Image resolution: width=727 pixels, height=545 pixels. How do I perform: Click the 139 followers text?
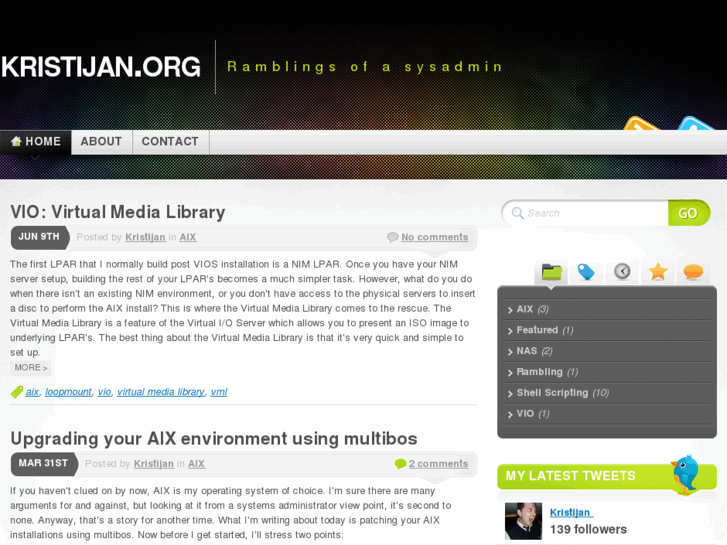click(x=588, y=529)
